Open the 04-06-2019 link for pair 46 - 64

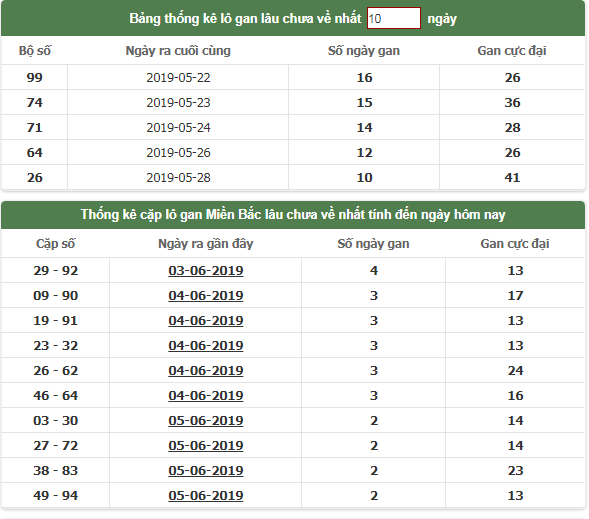pos(205,395)
